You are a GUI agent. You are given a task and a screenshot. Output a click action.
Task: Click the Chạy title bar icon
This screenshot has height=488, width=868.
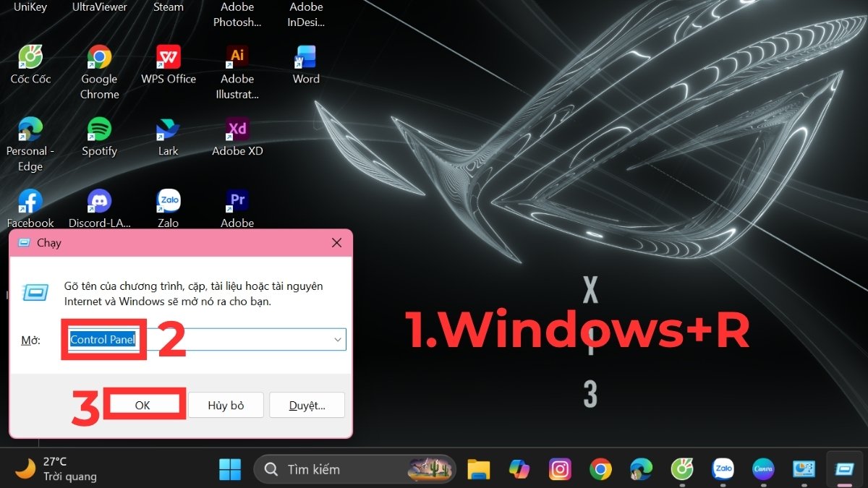coord(23,243)
